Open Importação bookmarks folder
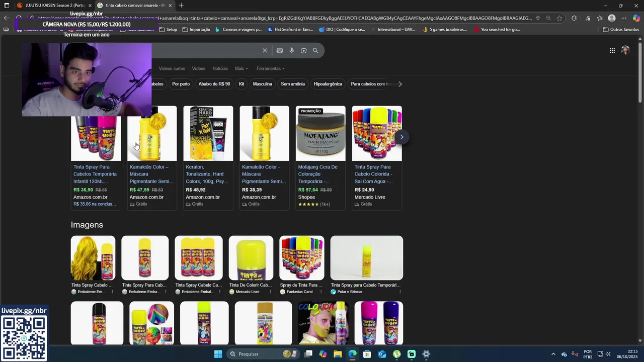Image resolution: width=644 pixels, height=362 pixels. pos(196,29)
